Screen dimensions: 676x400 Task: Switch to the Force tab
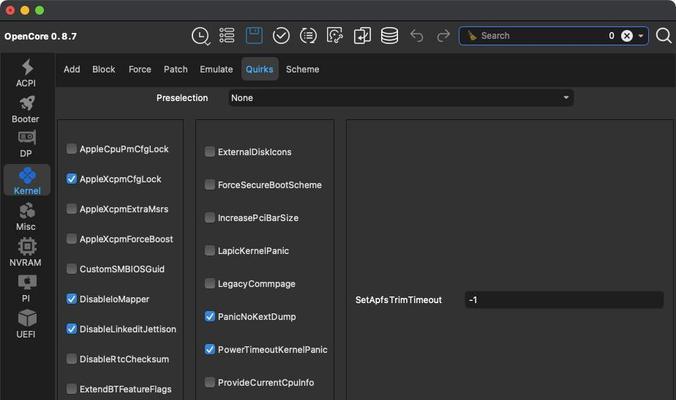coord(140,69)
